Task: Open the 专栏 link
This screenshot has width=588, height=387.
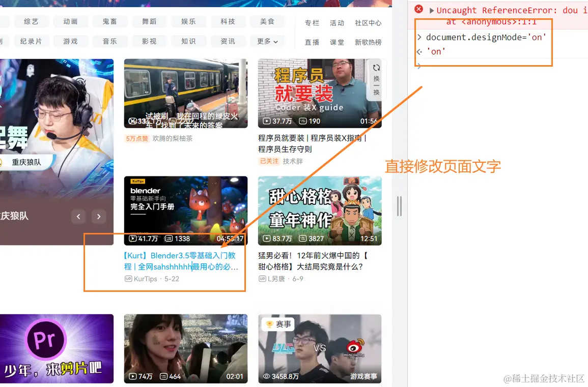Action: coord(312,23)
